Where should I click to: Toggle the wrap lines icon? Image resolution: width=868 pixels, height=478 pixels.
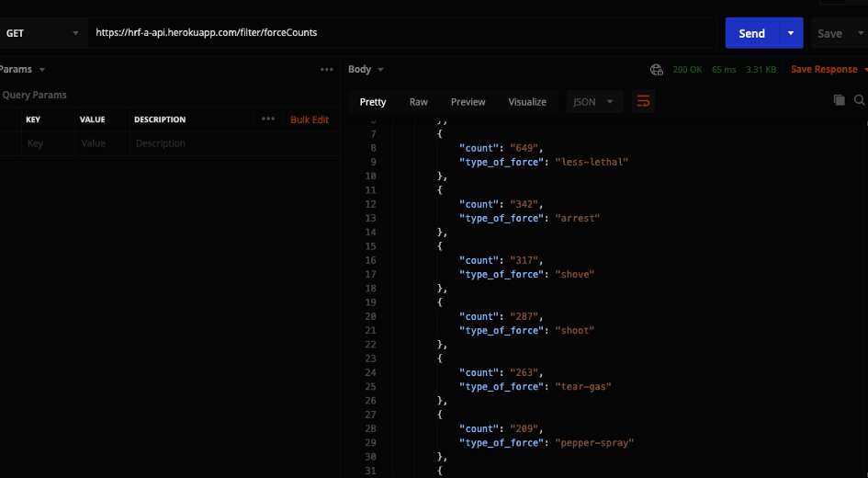coord(643,102)
